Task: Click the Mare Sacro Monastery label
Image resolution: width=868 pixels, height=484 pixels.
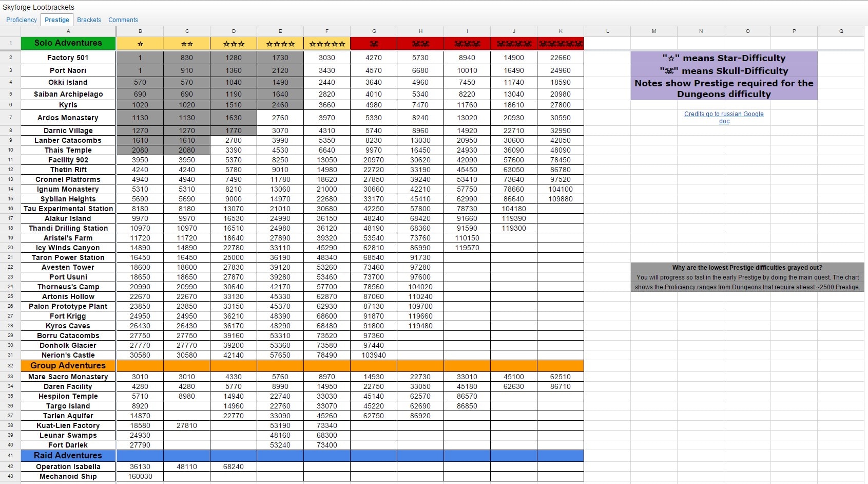Action: 68,377
